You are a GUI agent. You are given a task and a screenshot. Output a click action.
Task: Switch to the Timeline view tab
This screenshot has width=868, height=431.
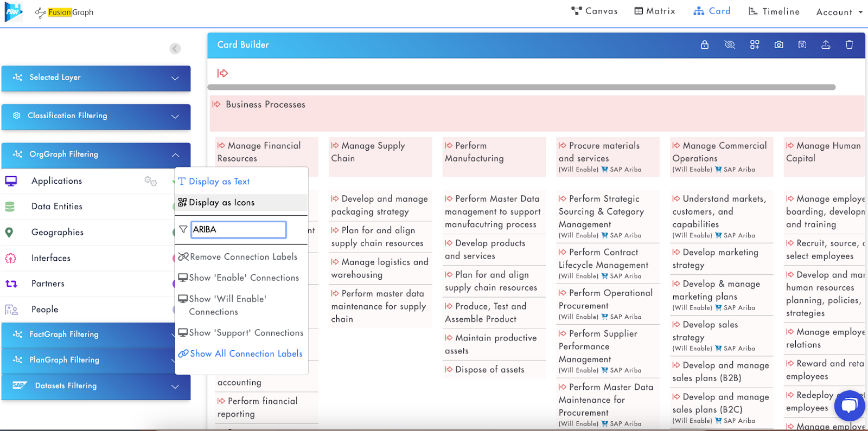coord(774,11)
